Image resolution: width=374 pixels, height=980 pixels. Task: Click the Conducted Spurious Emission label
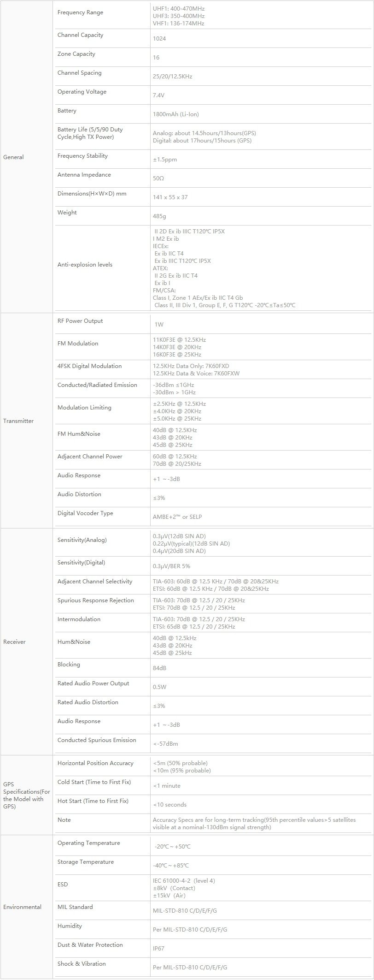pos(97,740)
